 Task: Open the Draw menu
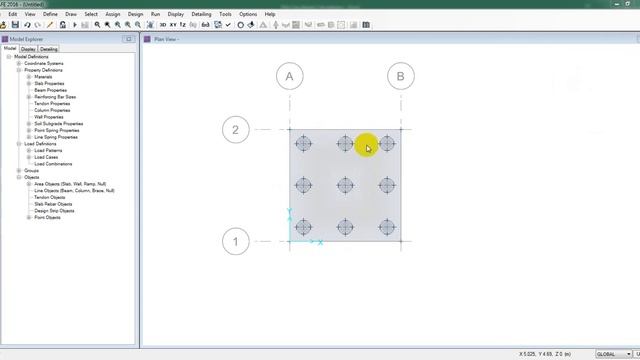point(71,14)
